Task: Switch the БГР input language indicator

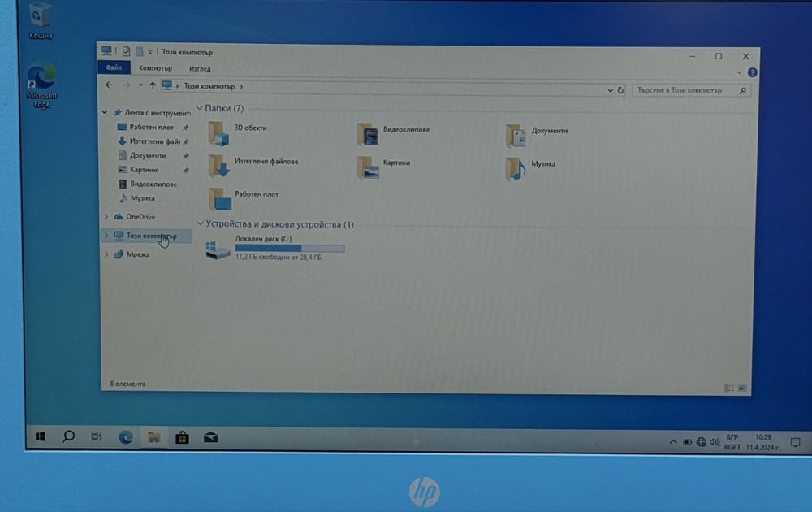Action: (x=732, y=441)
